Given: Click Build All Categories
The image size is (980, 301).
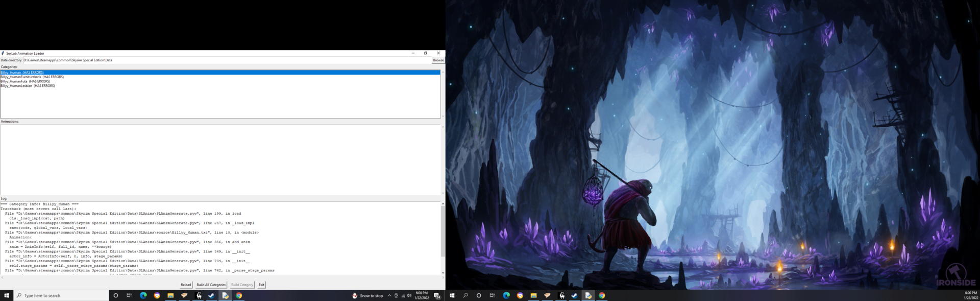Looking at the screenshot, I should pos(211,285).
